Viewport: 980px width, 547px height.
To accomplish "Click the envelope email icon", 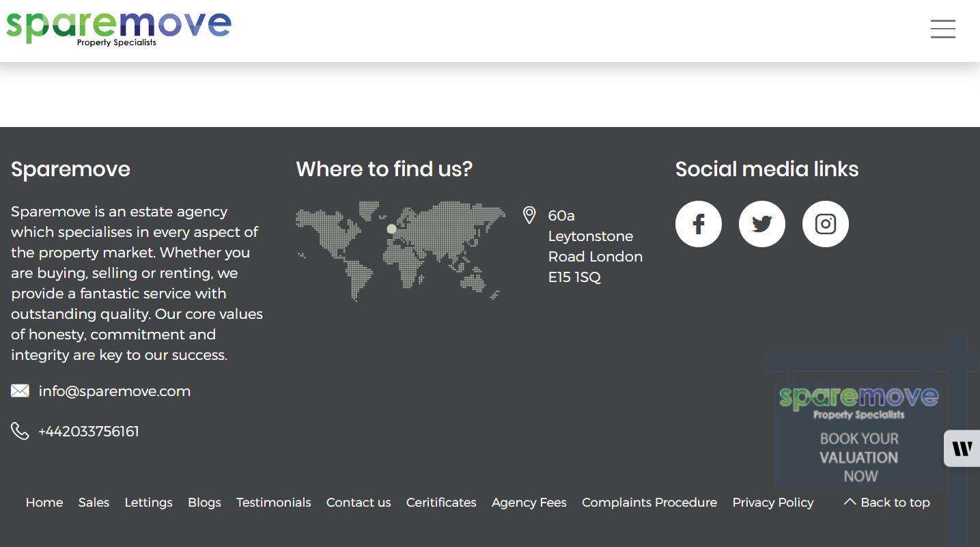I will pyautogui.click(x=20, y=391).
